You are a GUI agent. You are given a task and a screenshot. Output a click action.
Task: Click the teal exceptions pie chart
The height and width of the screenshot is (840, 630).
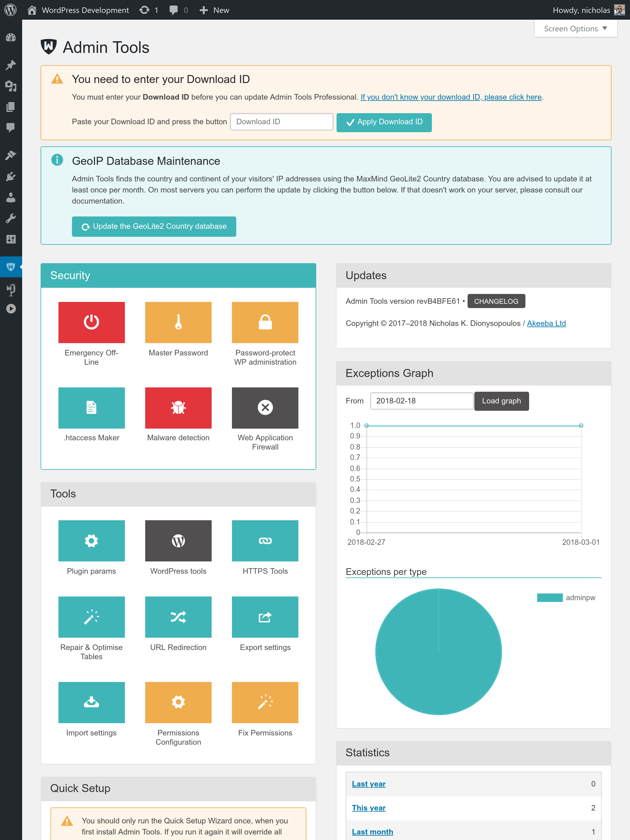pos(438,652)
